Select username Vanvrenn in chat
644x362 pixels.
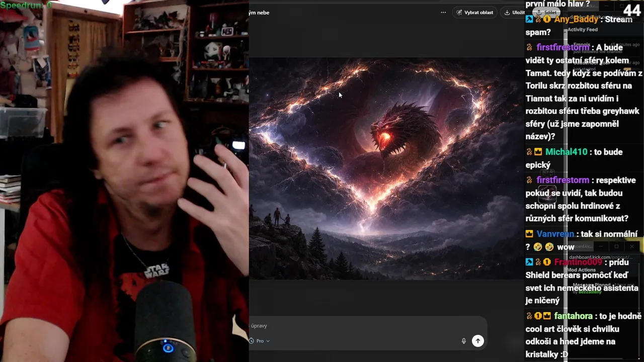pyautogui.click(x=555, y=234)
